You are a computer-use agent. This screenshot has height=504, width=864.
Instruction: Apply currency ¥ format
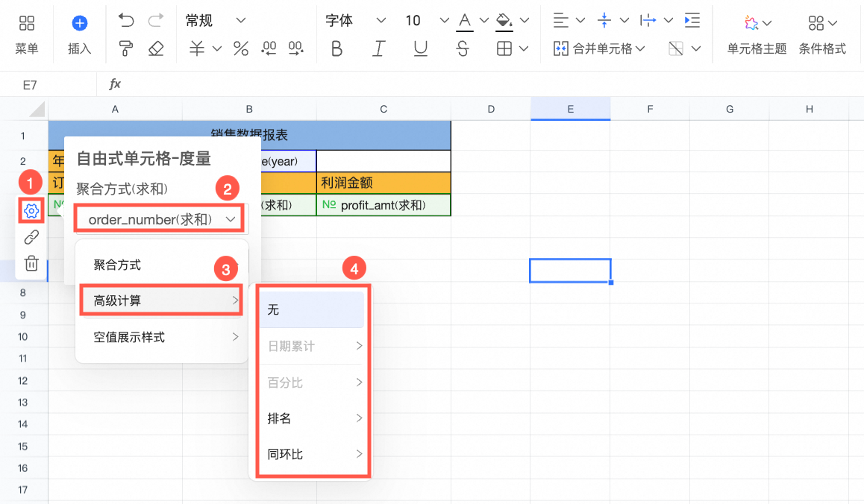pos(197,48)
